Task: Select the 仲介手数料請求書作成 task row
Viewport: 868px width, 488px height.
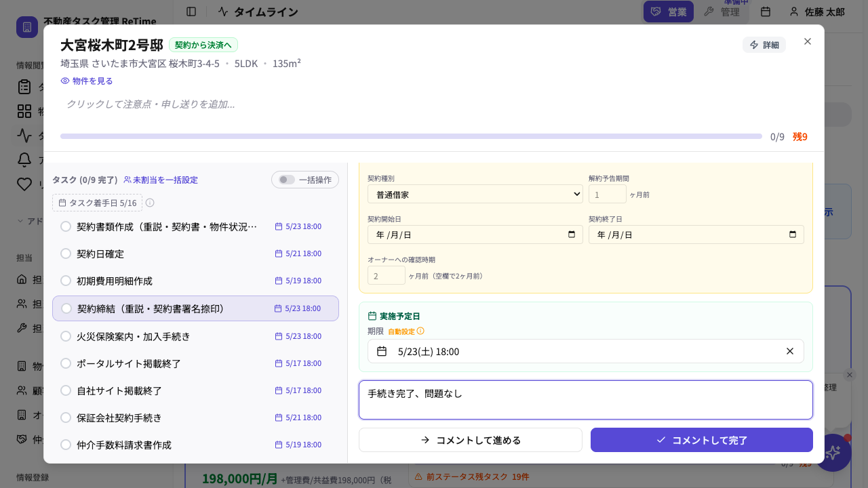Action: click(195, 445)
